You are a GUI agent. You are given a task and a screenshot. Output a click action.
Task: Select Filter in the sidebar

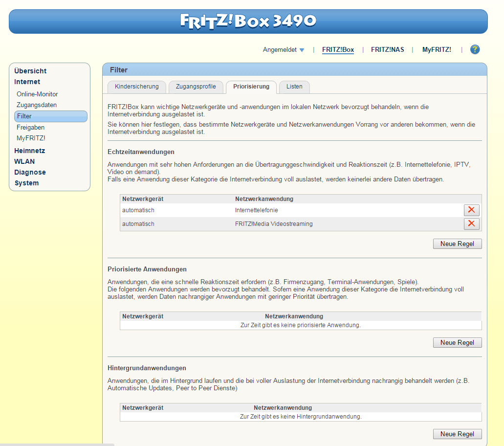click(x=51, y=116)
